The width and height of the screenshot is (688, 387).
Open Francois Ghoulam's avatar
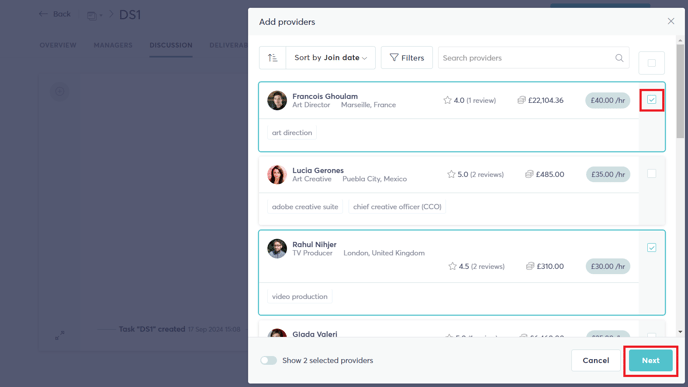[277, 100]
